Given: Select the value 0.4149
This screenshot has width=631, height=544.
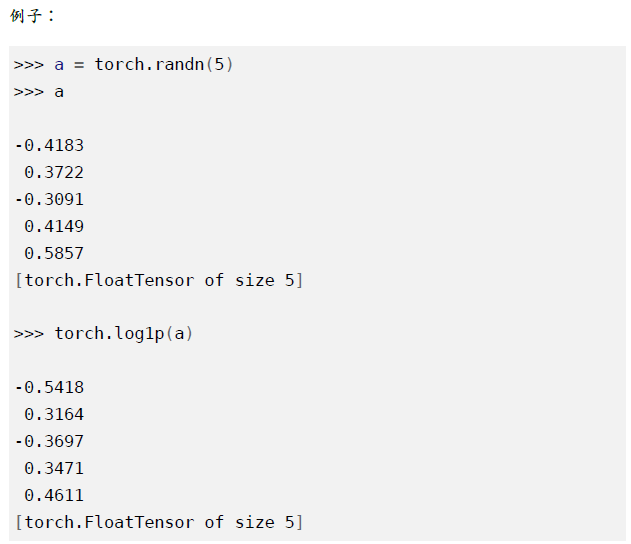Looking at the screenshot, I should [54, 226].
